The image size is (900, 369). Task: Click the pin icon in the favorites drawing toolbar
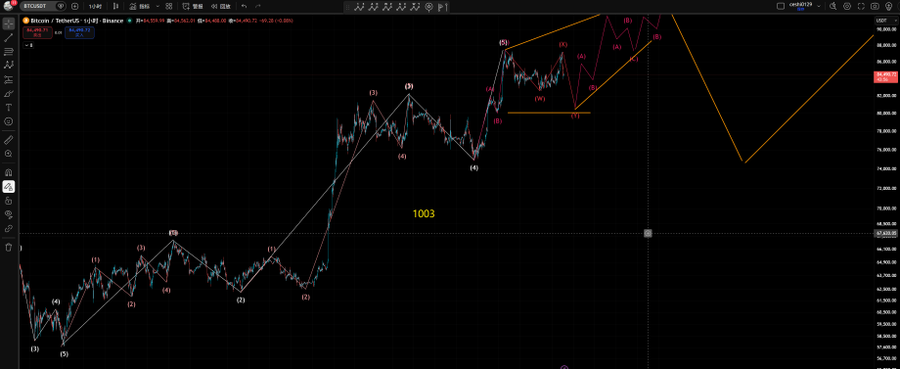pyautogui.click(x=429, y=7)
